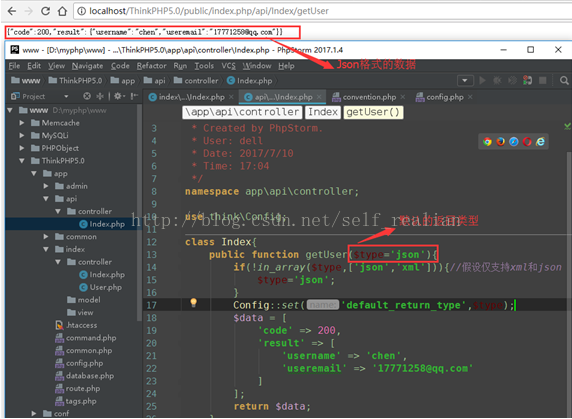The width and height of the screenshot is (572, 419).
Task: Open the Code menu
Action: 120,66
